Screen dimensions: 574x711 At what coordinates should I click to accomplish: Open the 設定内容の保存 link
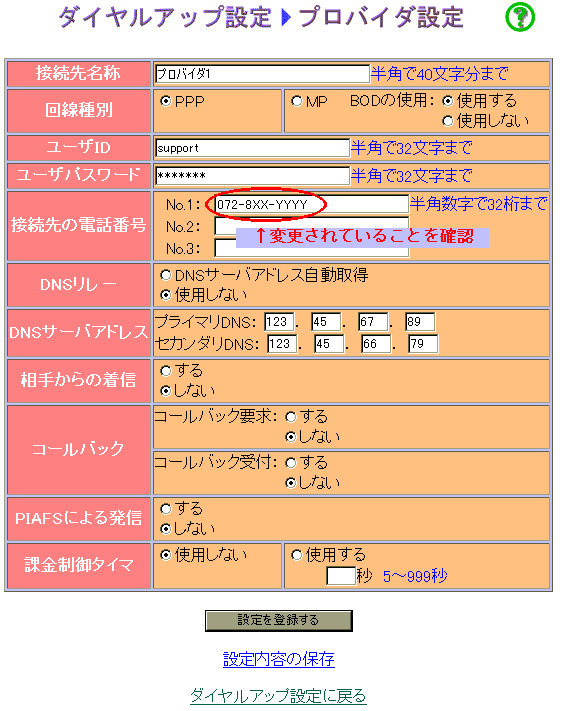click(278, 658)
